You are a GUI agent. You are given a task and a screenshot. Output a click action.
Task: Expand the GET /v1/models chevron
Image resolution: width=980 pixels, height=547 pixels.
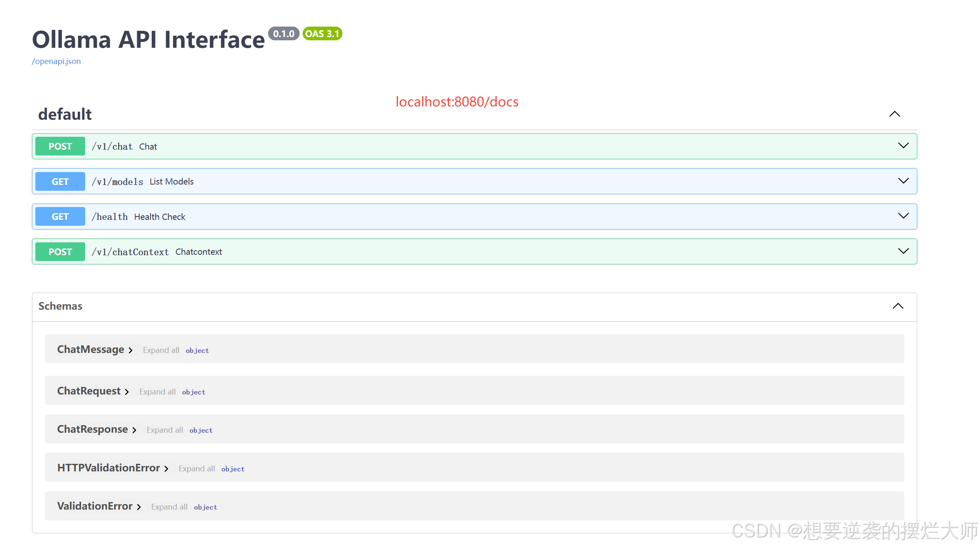pos(903,181)
